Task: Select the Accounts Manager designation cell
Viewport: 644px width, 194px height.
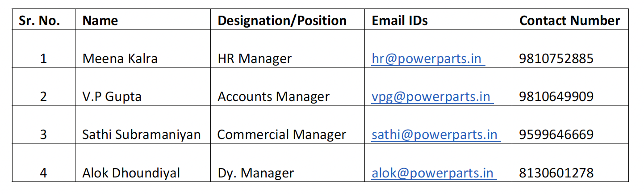Action: 274,97
